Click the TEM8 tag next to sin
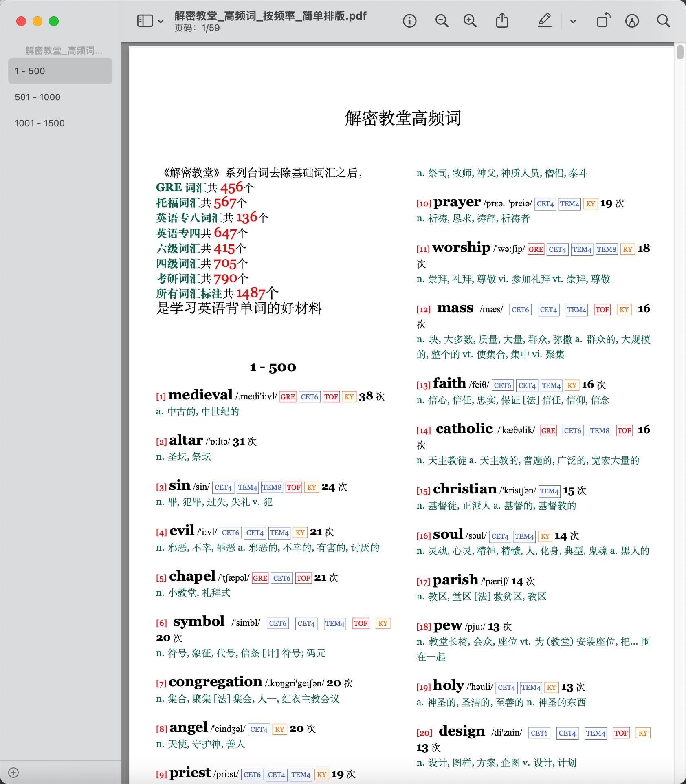Image resolution: width=686 pixels, height=784 pixels. (272, 487)
